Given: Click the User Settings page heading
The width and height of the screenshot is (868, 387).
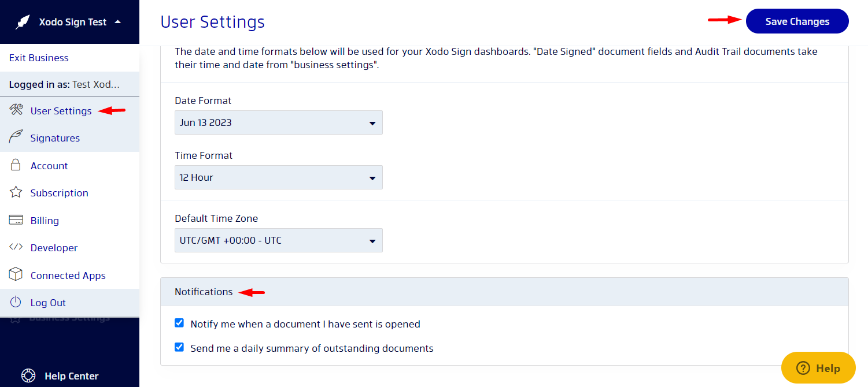Looking at the screenshot, I should (212, 22).
